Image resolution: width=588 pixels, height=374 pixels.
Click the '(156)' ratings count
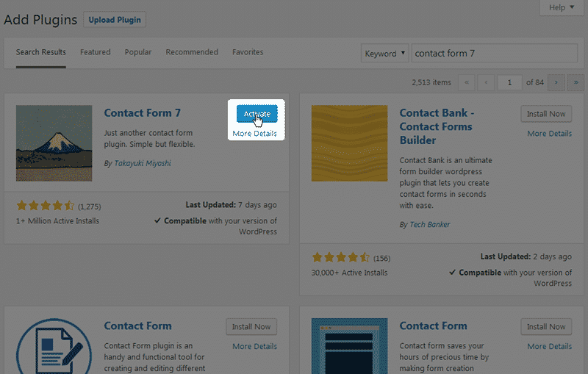click(x=381, y=258)
